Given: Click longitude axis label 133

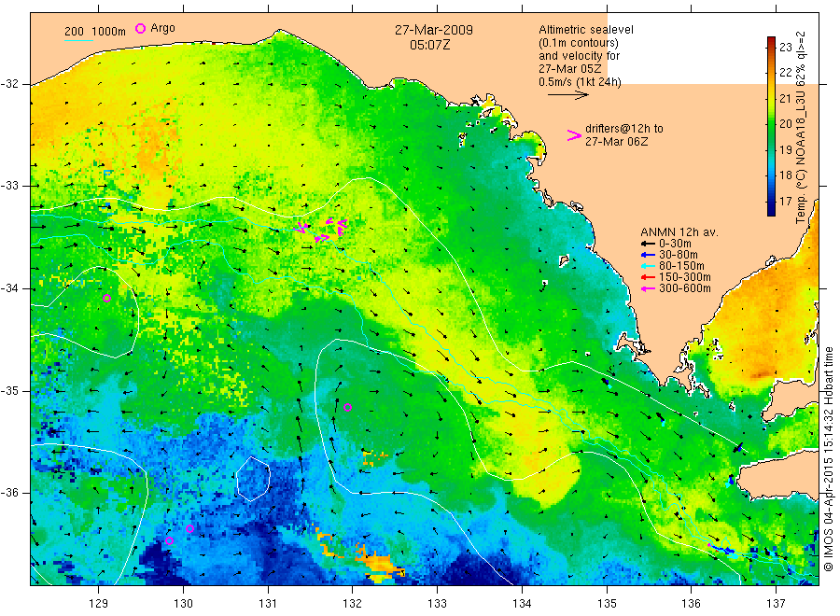Looking at the screenshot, I should [437, 604].
